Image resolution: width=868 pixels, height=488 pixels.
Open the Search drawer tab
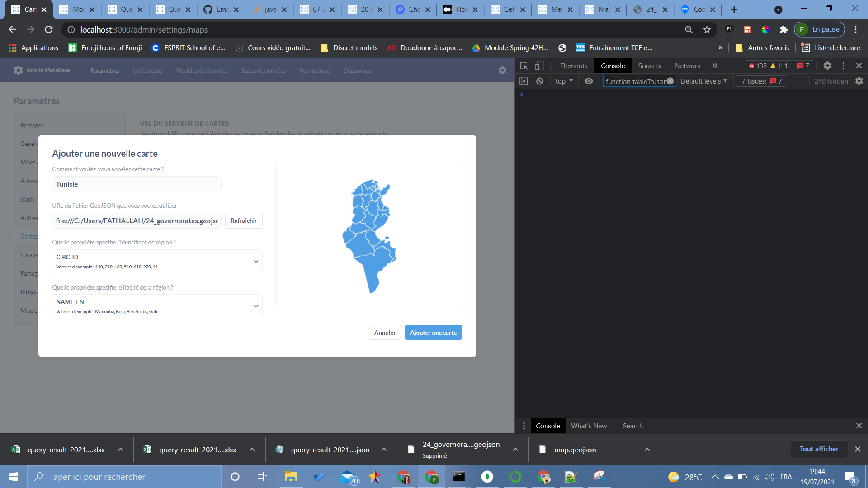coord(632,426)
